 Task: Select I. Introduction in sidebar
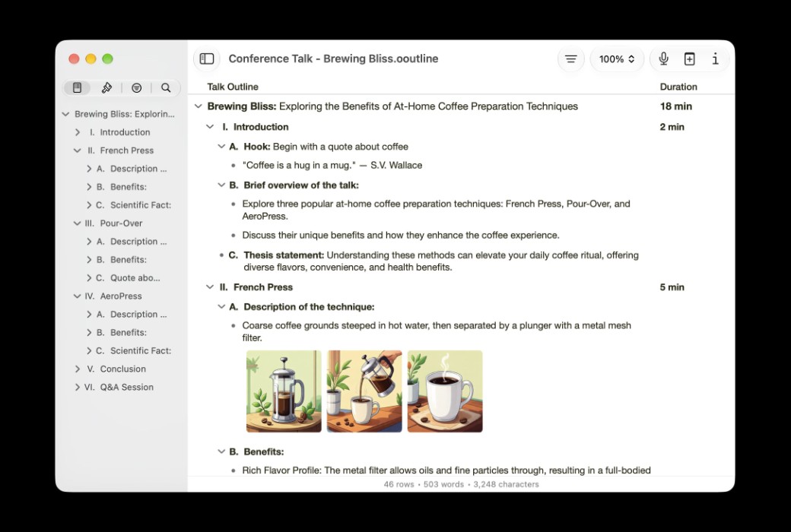119,132
